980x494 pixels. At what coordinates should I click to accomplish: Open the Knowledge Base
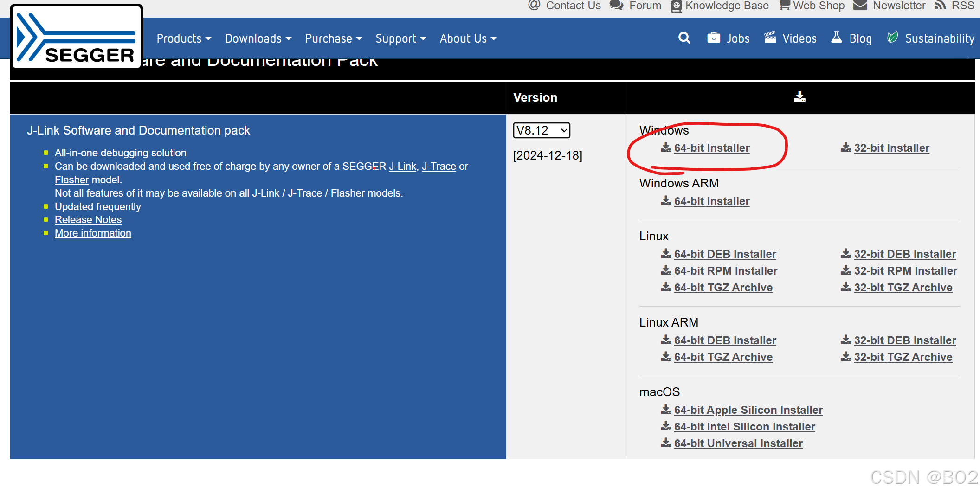(727, 6)
